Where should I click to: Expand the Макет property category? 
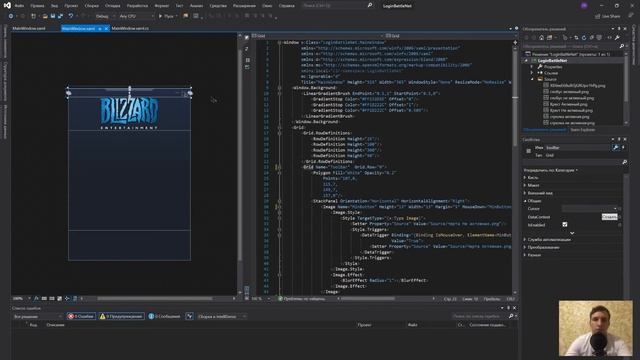click(525, 185)
